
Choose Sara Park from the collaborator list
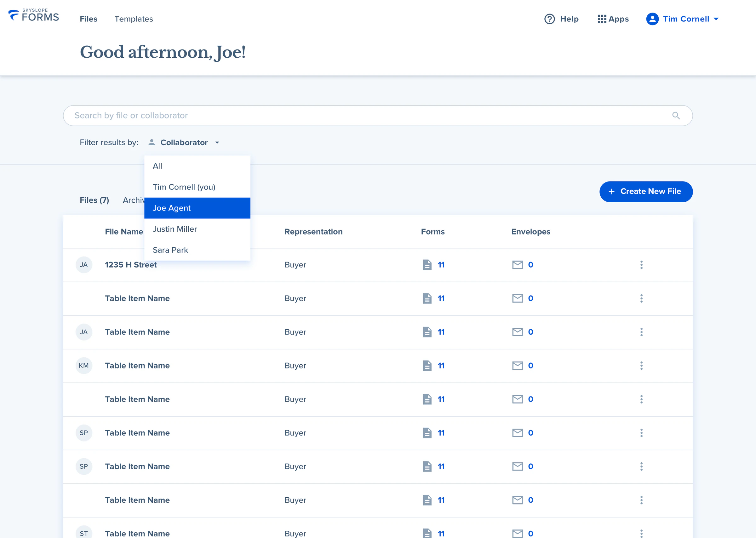coord(197,250)
